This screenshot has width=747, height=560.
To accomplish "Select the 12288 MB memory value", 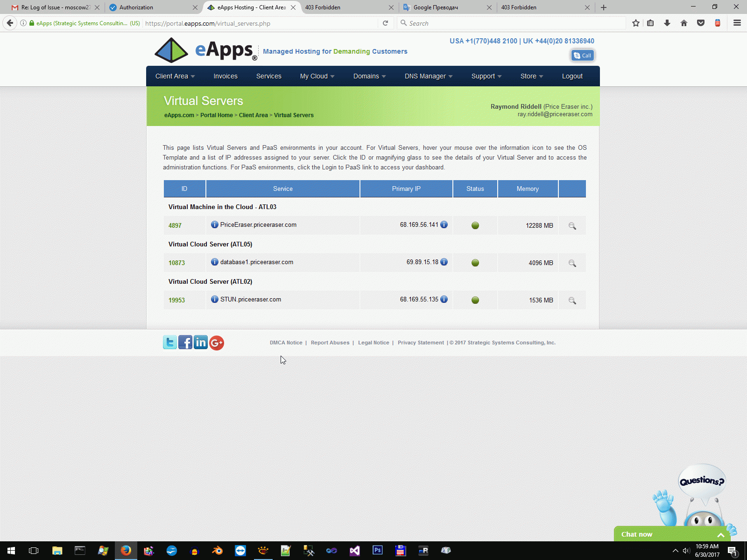I will click(x=539, y=225).
